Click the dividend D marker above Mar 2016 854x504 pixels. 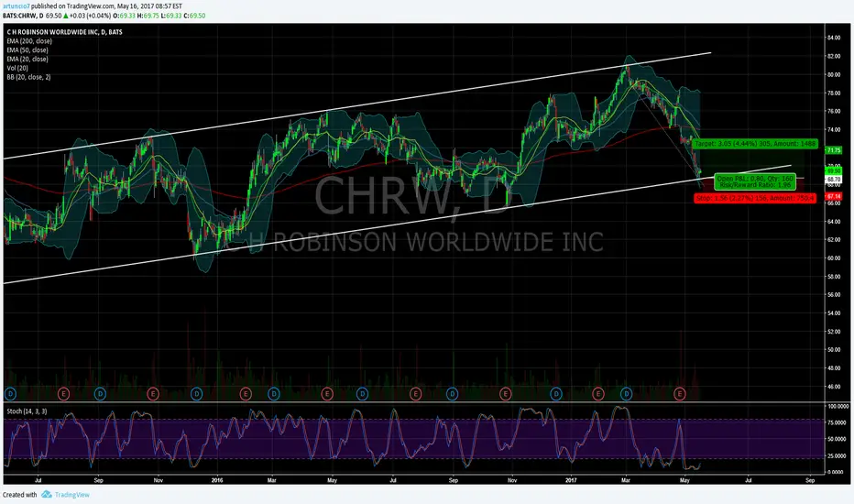coord(273,393)
